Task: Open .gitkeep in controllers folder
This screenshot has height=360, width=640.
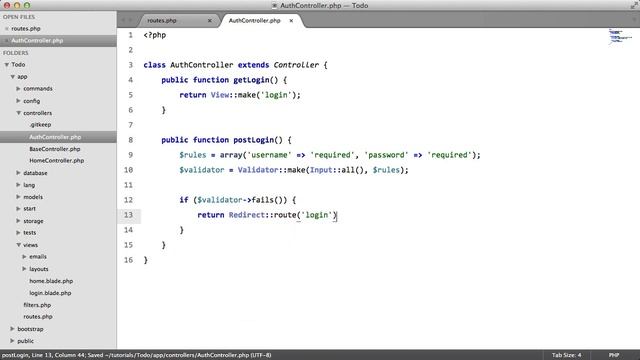Action: tap(40, 125)
